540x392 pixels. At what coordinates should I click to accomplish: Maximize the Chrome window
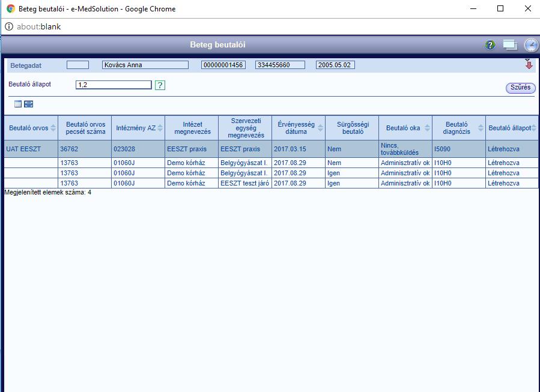[500, 8]
